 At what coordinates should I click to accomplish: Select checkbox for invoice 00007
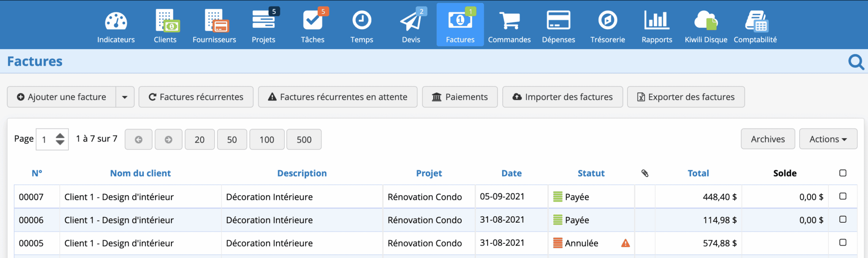click(x=843, y=196)
